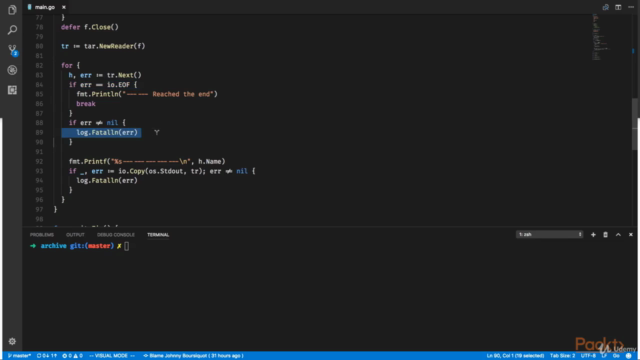This screenshot has width=640, height=360.
Task: Open changes icon in editor title bar
Action: click(606, 7)
